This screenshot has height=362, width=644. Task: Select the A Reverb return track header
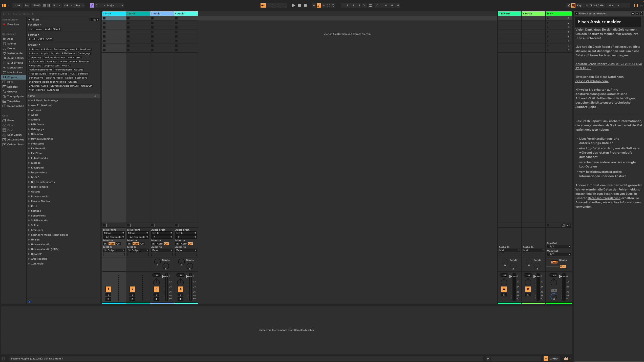(x=509, y=13)
